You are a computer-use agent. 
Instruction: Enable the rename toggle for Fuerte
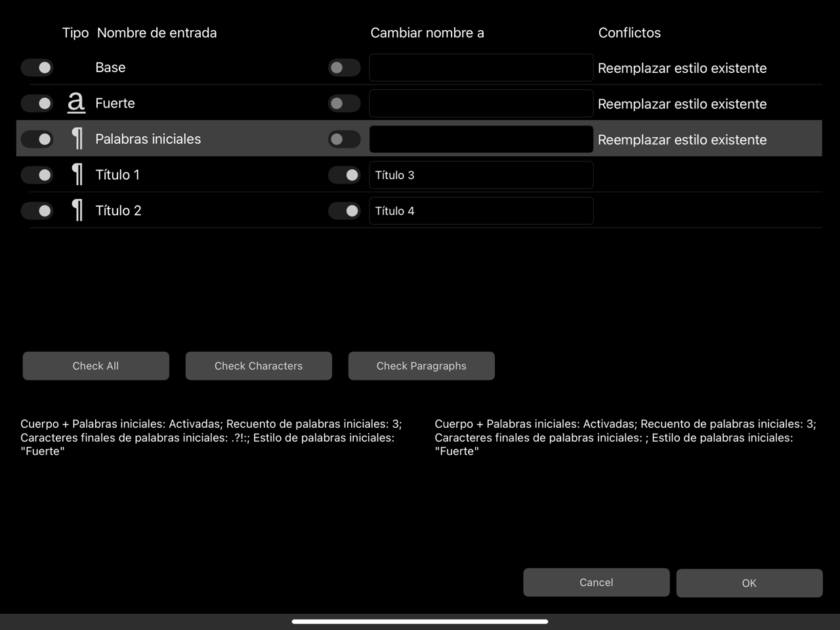point(344,103)
